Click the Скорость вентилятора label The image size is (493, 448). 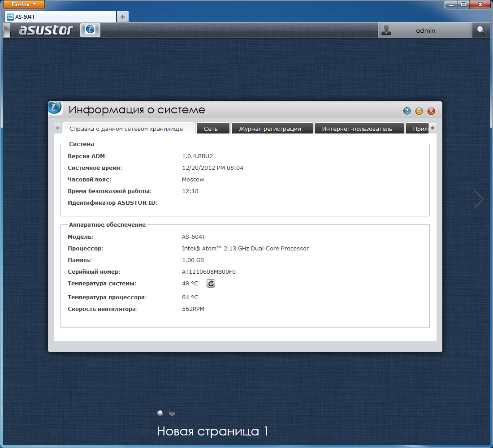pyautogui.click(x=103, y=309)
